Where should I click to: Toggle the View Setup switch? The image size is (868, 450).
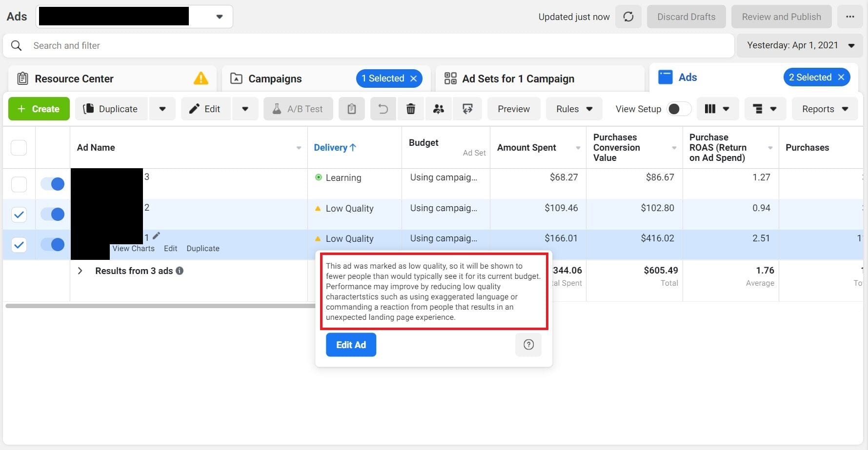pyautogui.click(x=679, y=109)
